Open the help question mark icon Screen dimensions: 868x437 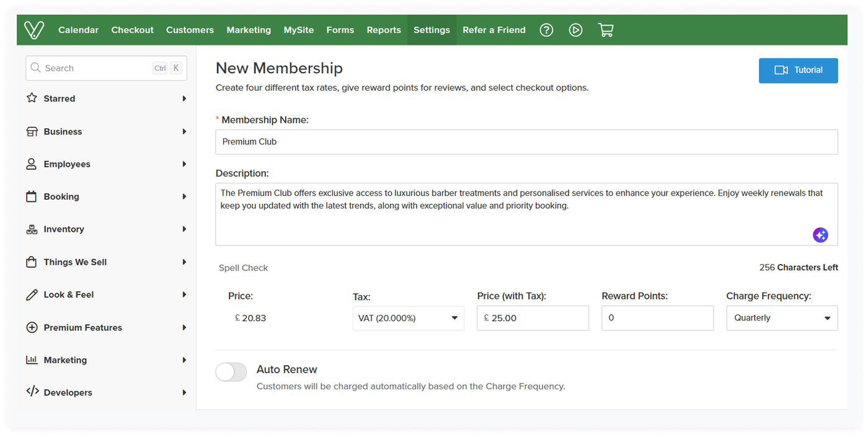click(x=546, y=29)
